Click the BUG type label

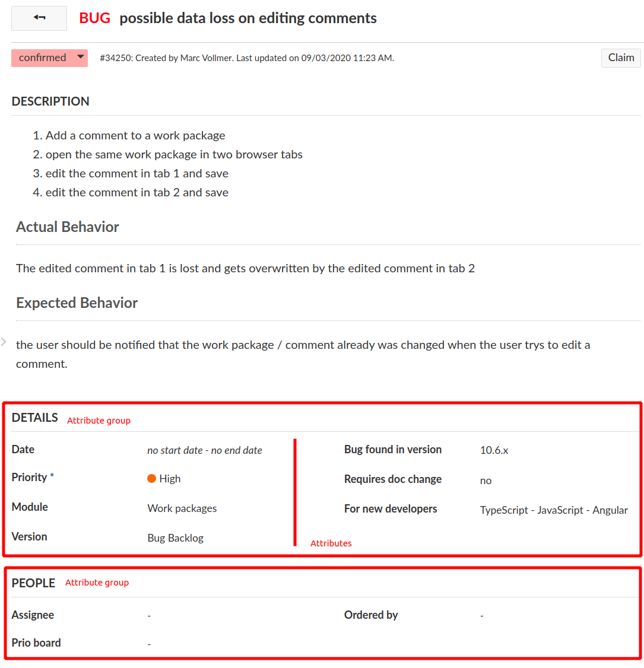pos(95,18)
